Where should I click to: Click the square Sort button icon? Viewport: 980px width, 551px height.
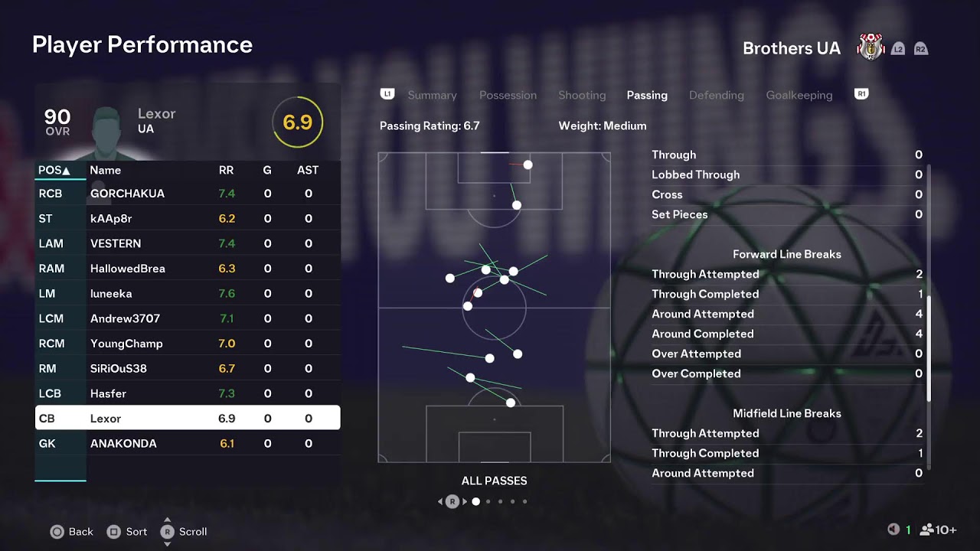coord(114,532)
